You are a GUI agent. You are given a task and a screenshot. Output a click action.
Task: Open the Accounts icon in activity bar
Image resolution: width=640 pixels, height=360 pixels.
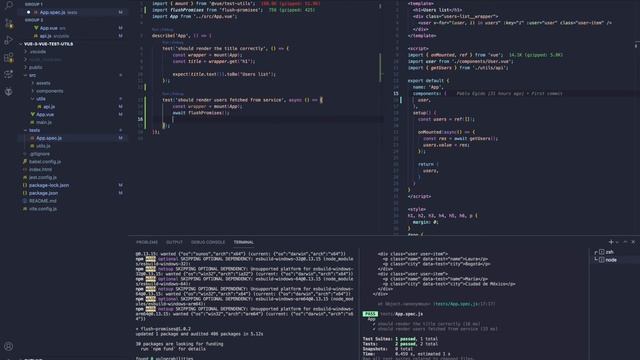pyautogui.click(x=9, y=346)
